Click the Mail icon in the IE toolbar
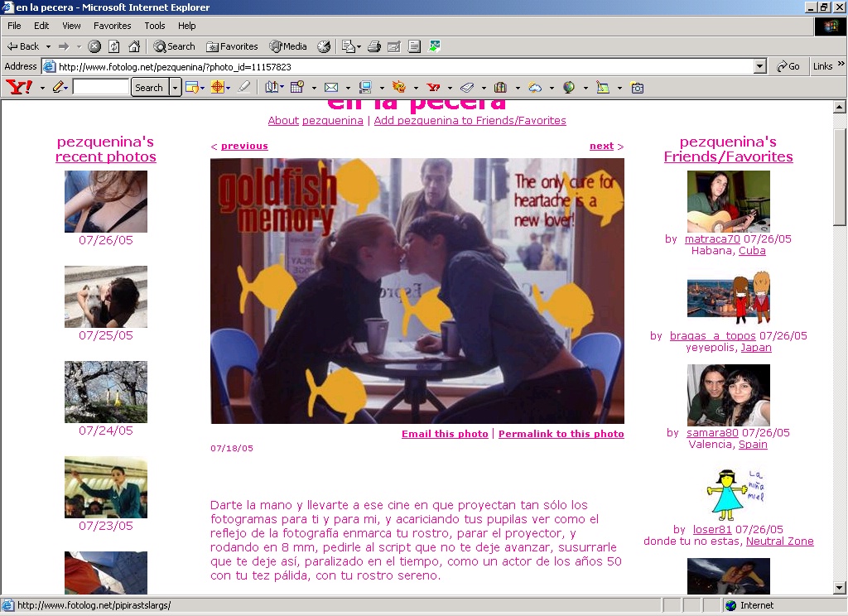Screen dimensions: 848x616 click(x=349, y=46)
